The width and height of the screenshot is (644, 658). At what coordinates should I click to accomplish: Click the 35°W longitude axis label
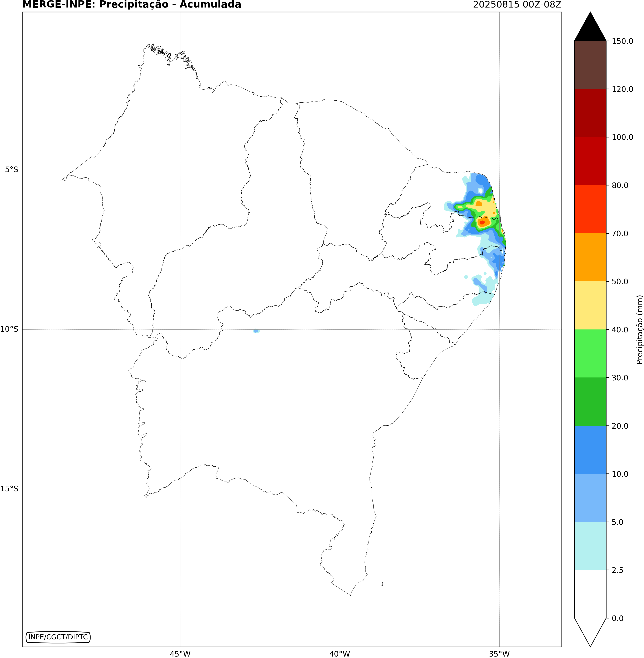pyautogui.click(x=499, y=654)
